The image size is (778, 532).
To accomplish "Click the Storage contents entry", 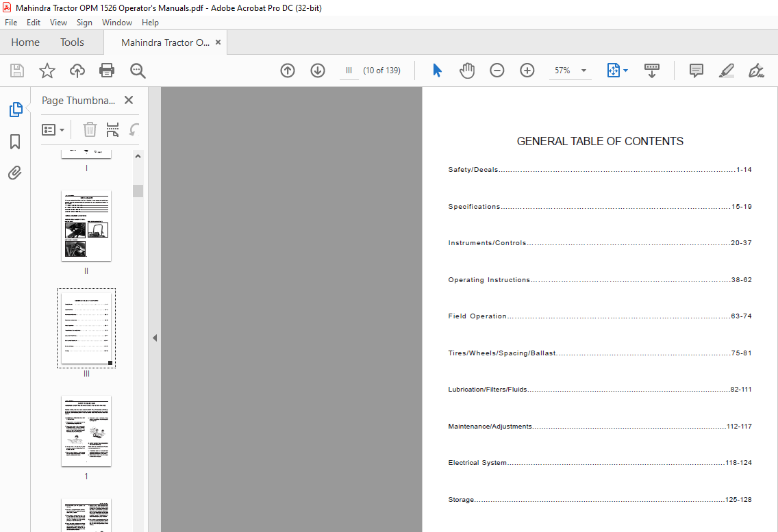I will coord(600,500).
